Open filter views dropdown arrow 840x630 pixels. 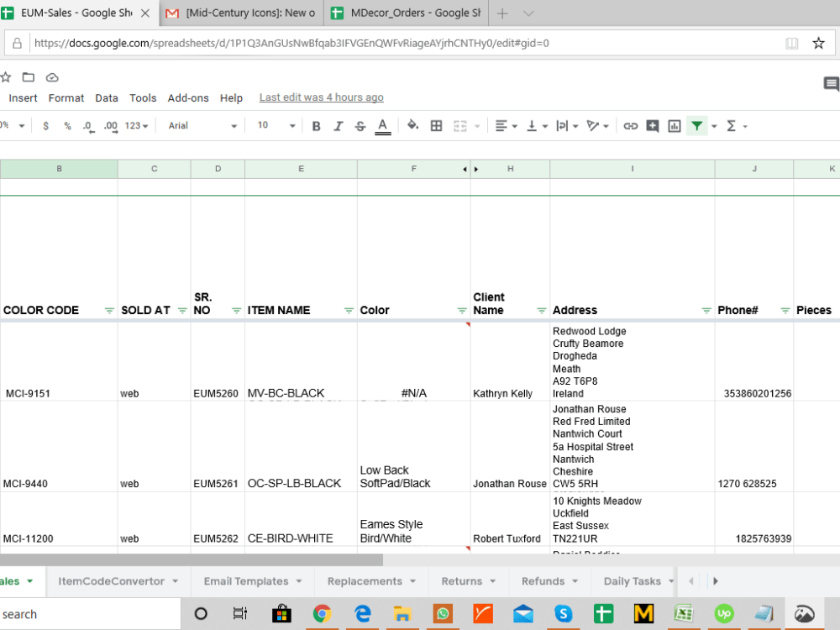pos(714,127)
